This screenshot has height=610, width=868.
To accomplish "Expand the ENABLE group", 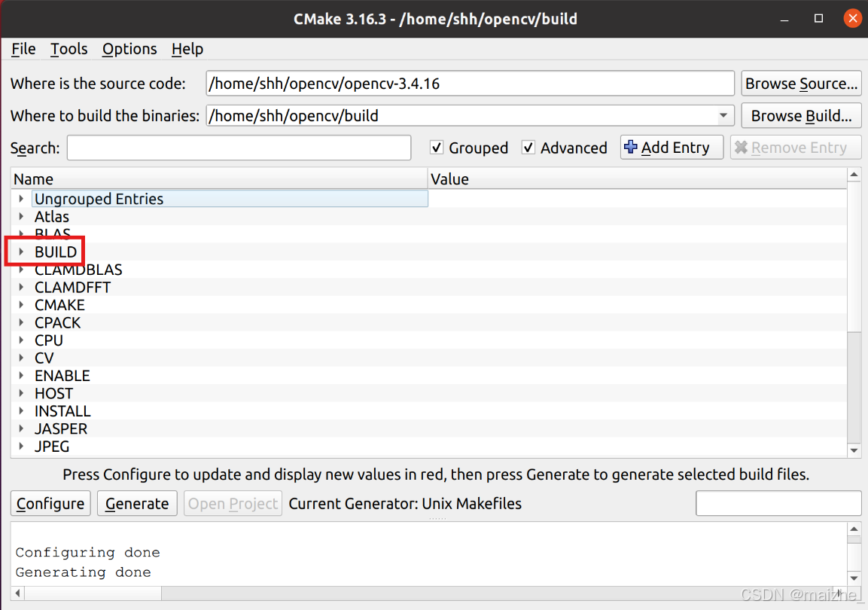I will [21, 376].
